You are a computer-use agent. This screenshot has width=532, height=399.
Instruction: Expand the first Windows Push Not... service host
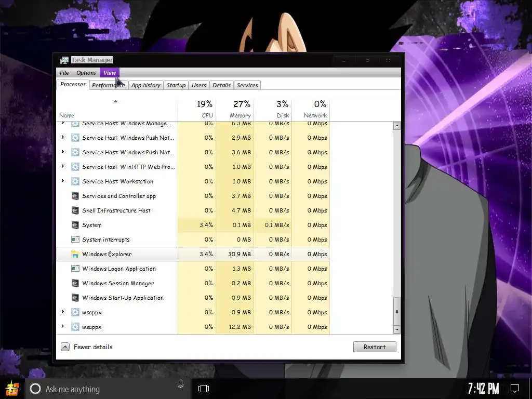pos(63,137)
